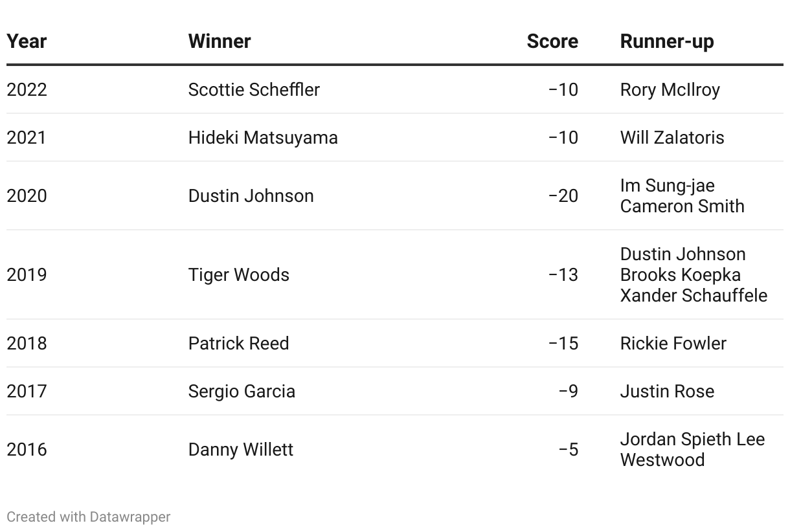This screenshot has height=532, width=790.
Task: Select the 2022 year cell
Action: [27, 89]
